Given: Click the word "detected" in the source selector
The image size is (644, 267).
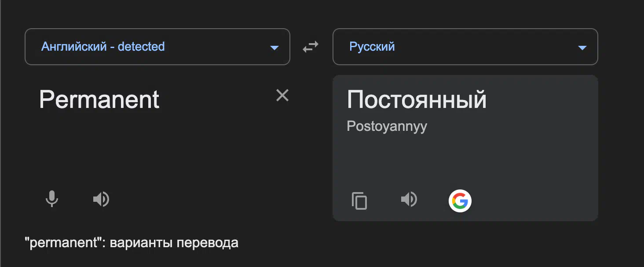Looking at the screenshot, I should (141, 46).
